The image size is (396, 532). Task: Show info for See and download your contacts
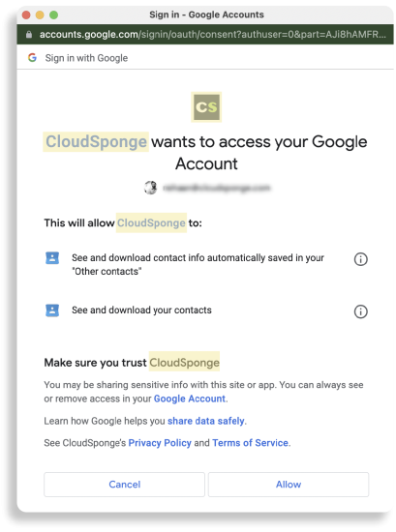click(361, 311)
